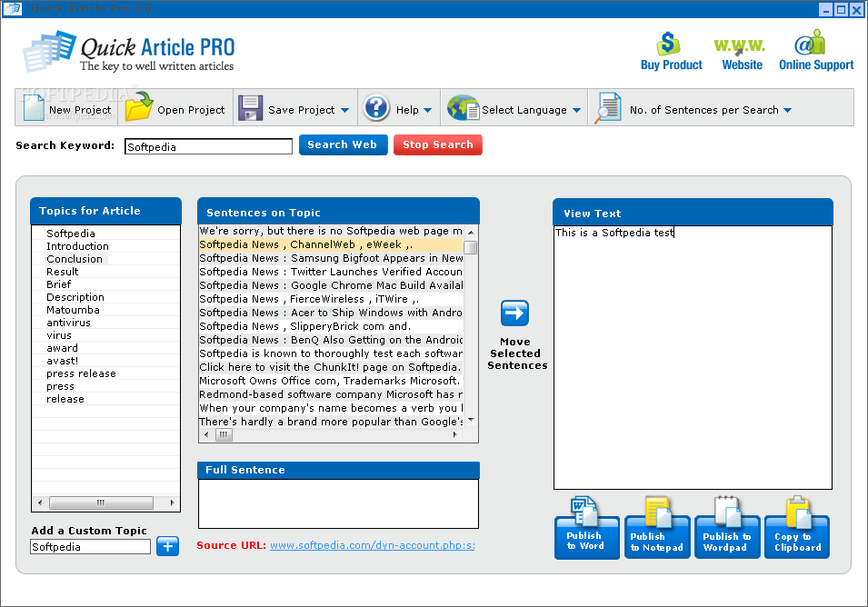
Task: Open the Help menu label
Action: (407, 110)
